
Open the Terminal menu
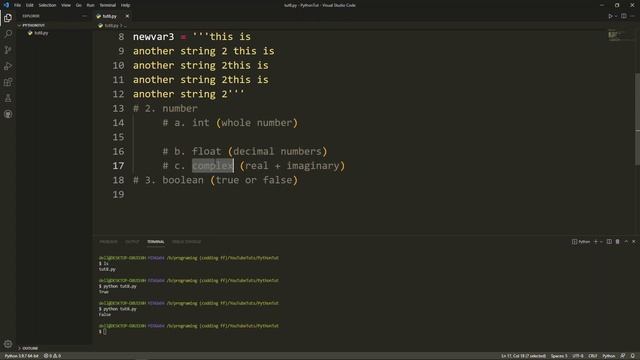pyautogui.click(x=108, y=5)
